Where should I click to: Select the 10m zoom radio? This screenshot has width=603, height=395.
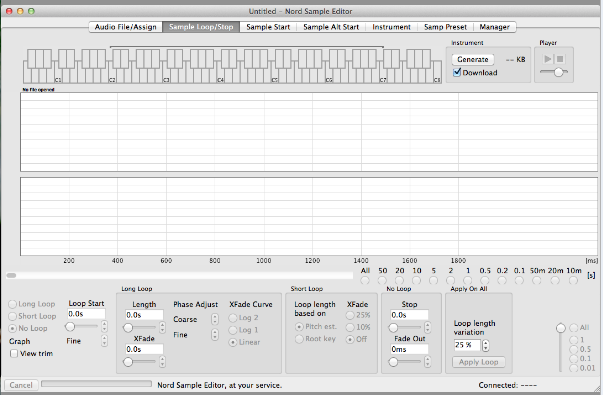(573, 280)
